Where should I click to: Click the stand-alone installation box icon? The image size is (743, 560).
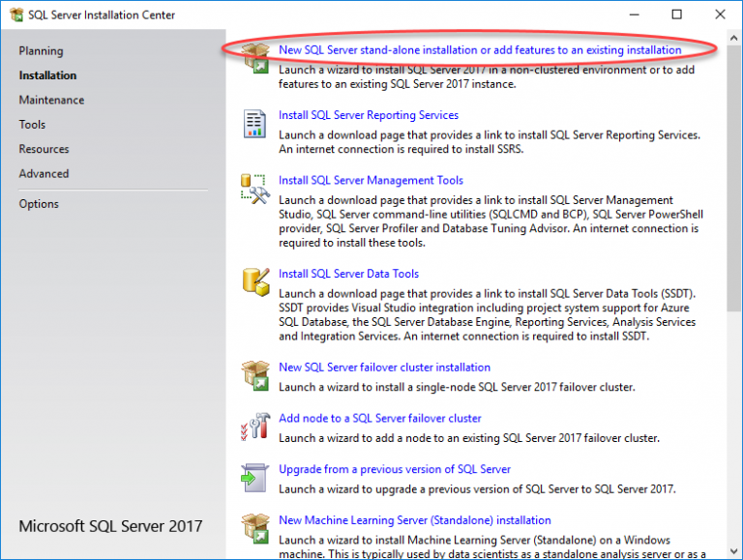pos(255,58)
